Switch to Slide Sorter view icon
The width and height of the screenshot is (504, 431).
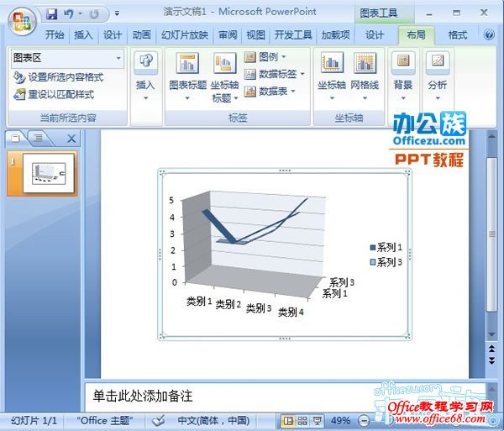click(302, 420)
